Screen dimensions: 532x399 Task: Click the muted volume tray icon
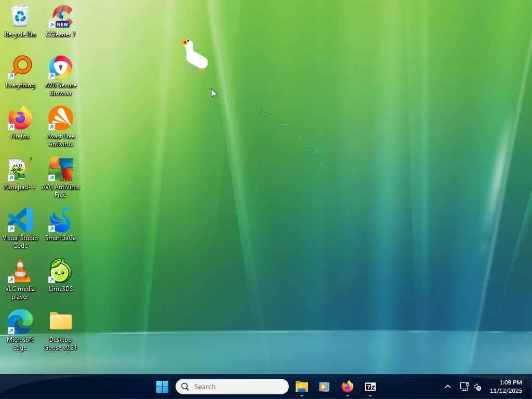(477, 387)
